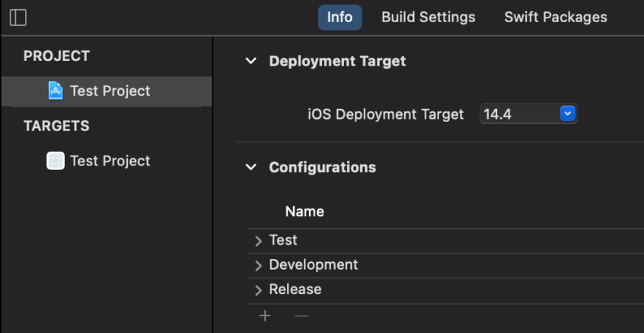Select the Test Project blueprint project icon
644x333 pixels.
[56, 91]
